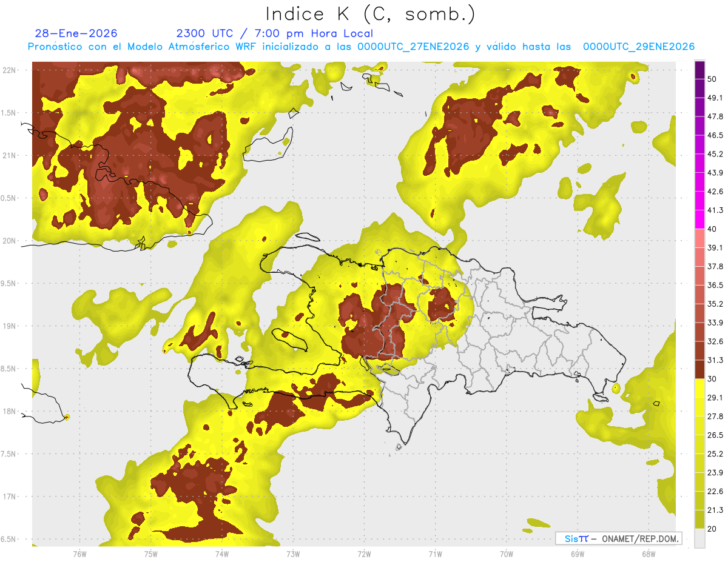Click the latitude label "22N"
The width and height of the screenshot is (728, 562).
10,70
